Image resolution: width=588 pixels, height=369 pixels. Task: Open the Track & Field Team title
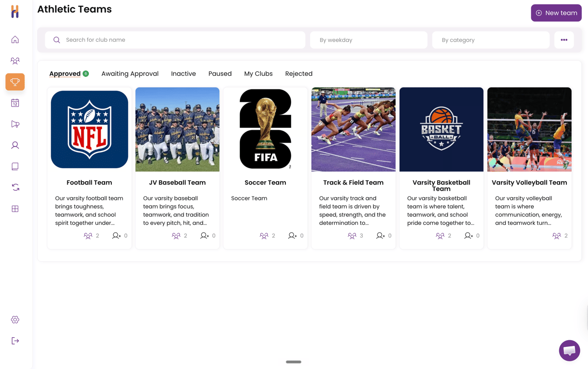(x=353, y=183)
